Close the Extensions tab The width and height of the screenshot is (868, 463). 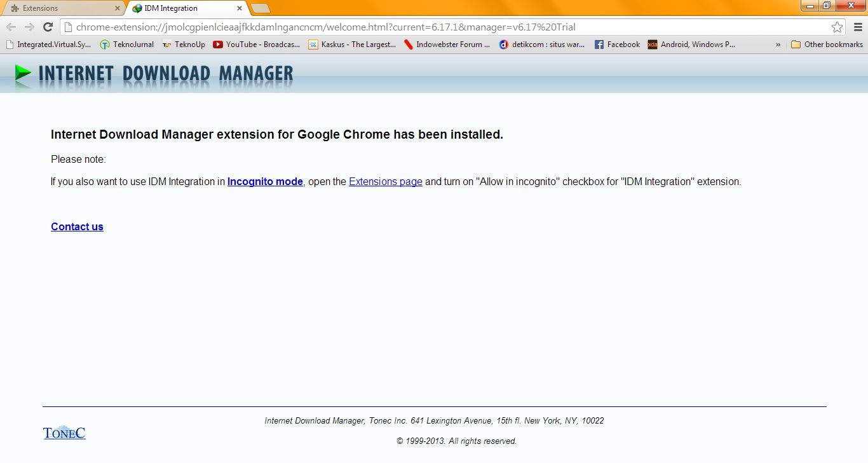click(117, 8)
